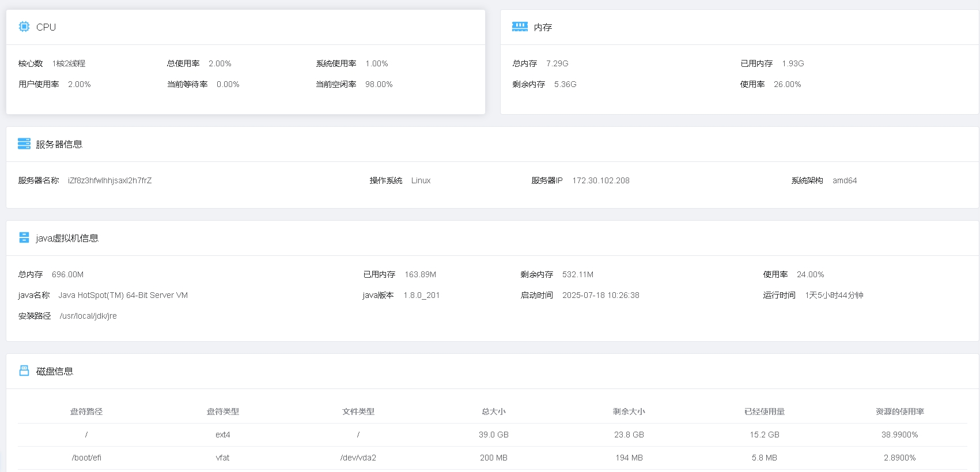Select the 盘符路径 column header
The width and height of the screenshot is (980, 472).
[x=86, y=411]
